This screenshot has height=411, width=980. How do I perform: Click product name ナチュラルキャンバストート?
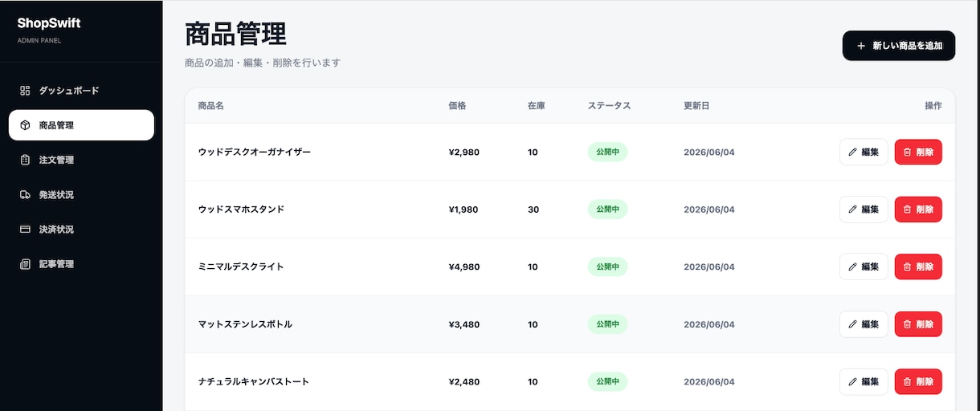pos(254,381)
